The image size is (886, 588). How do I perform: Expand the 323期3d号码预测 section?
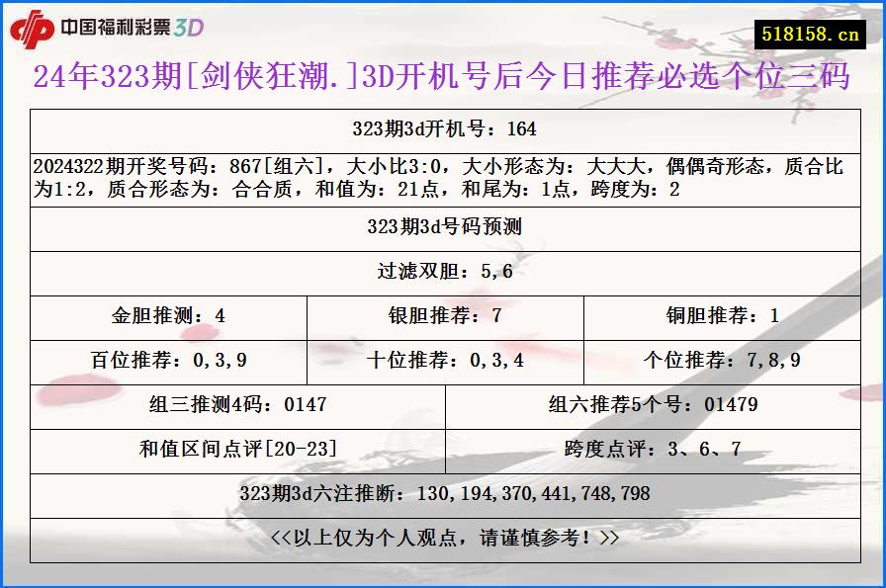pyautogui.click(x=442, y=225)
